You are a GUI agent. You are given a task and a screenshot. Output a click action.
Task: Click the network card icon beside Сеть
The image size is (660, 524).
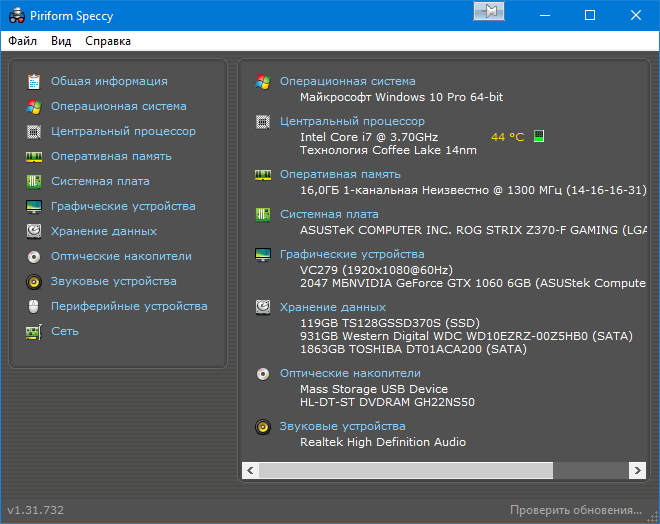click(x=34, y=332)
